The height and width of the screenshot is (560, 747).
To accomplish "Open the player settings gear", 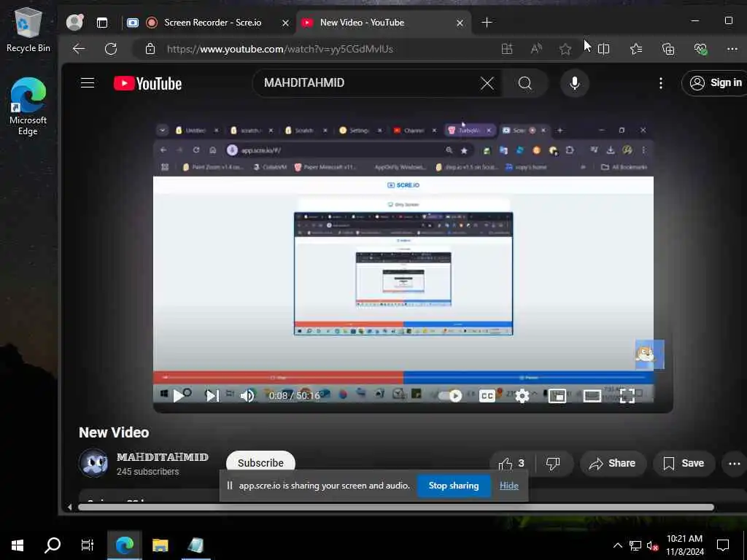I will click(x=522, y=395).
